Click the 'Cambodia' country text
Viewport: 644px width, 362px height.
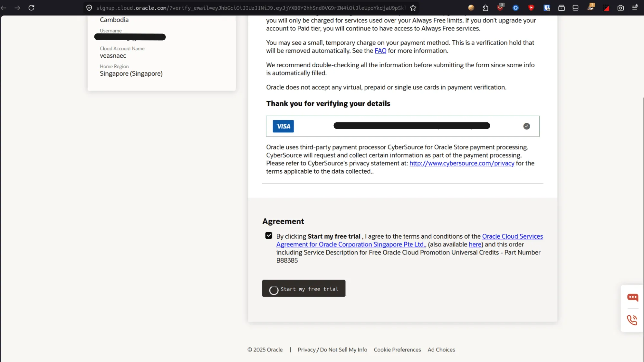(x=114, y=20)
